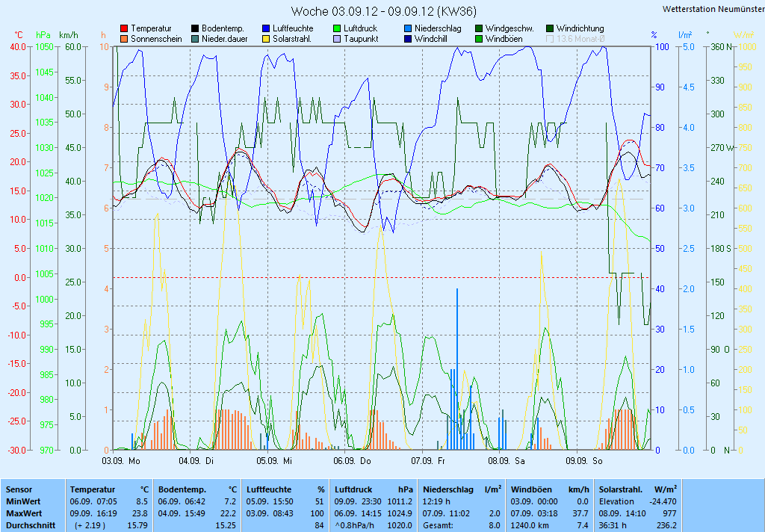Click the 05.09. Mi date label
Image resolution: width=765 pixels, height=532 pixels.
274,461
